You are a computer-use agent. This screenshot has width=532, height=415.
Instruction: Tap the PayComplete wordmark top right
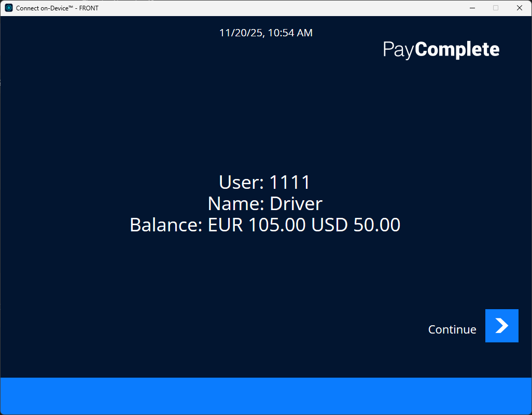[441, 49]
